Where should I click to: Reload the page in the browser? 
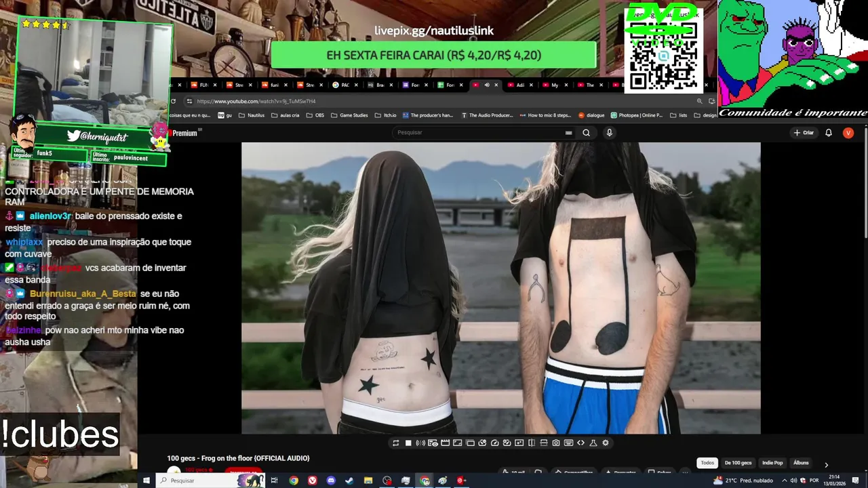(173, 101)
